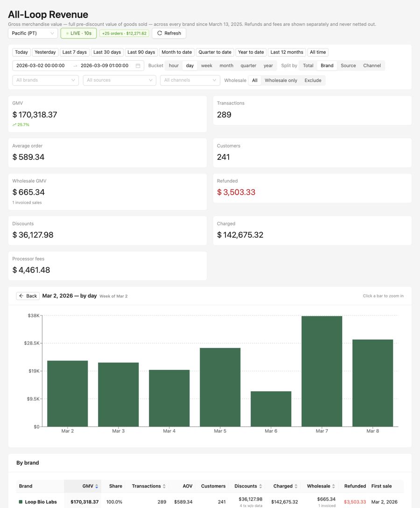The height and width of the screenshot is (508, 420).
Task: Choose the Quarter to date preset
Action: click(x=215, y=52)
